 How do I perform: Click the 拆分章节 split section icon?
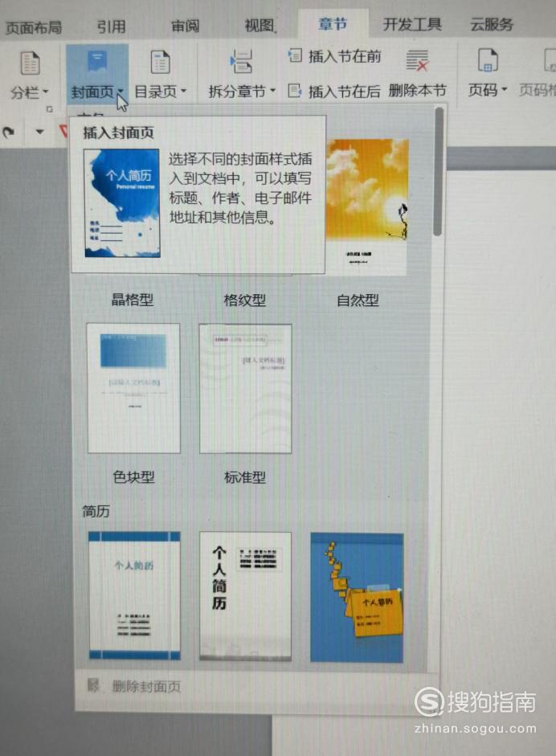point(240,61)
